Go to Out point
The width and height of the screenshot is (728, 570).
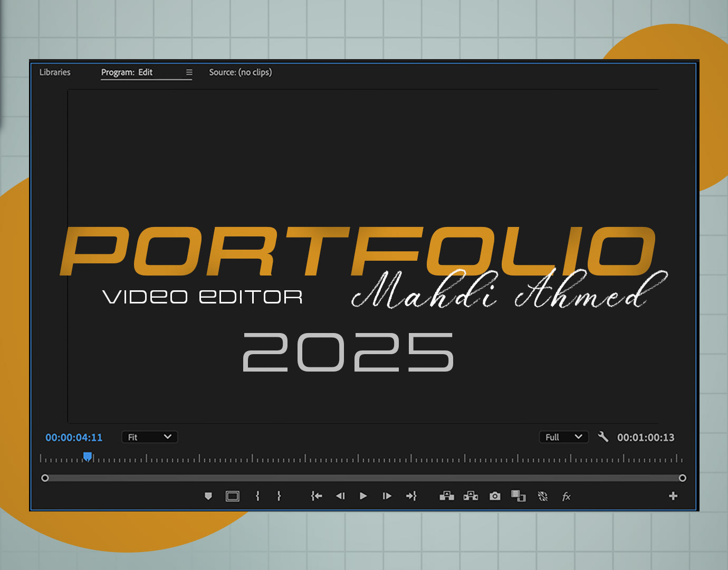(411, 496)
